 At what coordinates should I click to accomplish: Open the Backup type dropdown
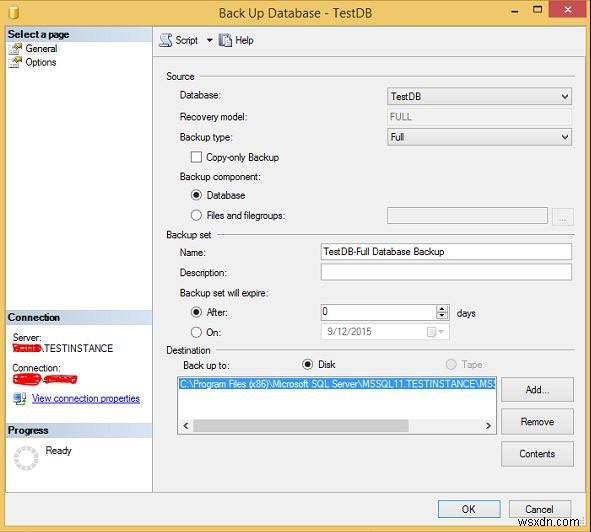point(479,137)
